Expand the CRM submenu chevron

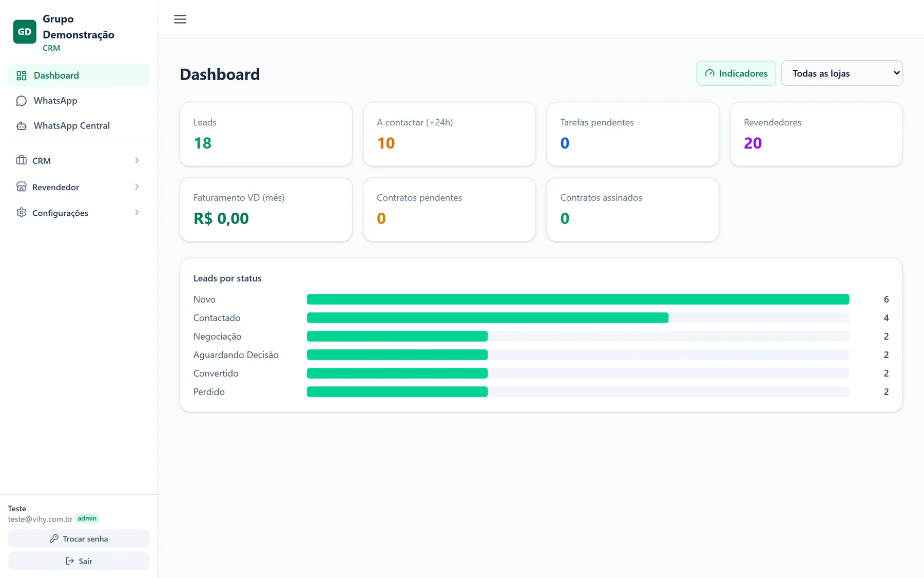point(137,160)
